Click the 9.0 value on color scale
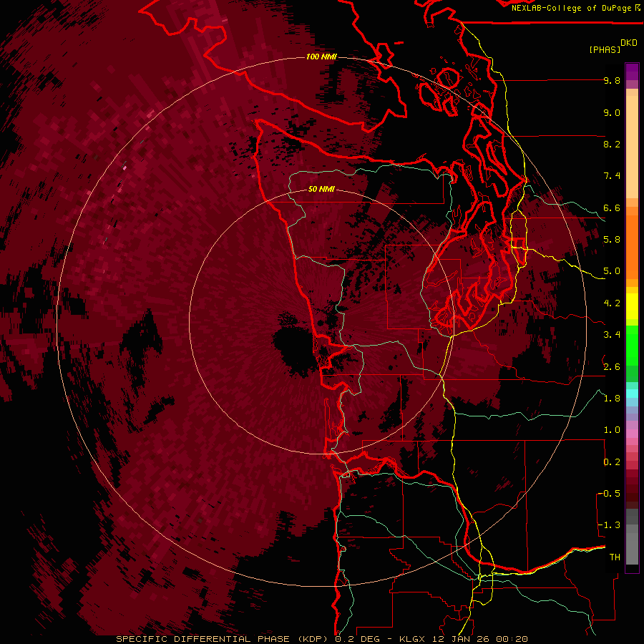 coord(612,113)
